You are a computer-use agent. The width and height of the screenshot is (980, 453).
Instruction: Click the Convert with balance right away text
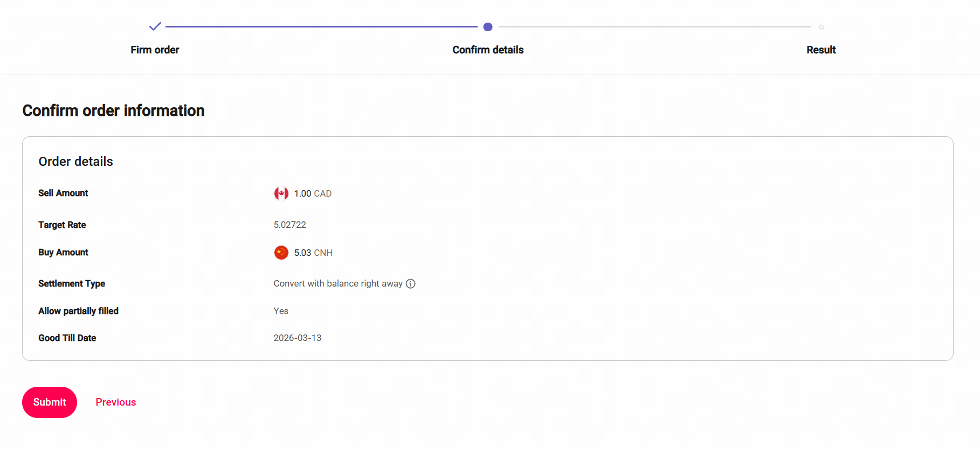point(338,284)
